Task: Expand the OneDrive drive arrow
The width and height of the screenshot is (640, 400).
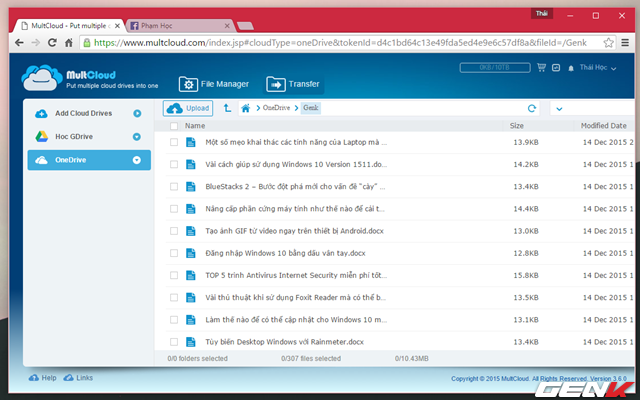Action: (x=136, y=160)
